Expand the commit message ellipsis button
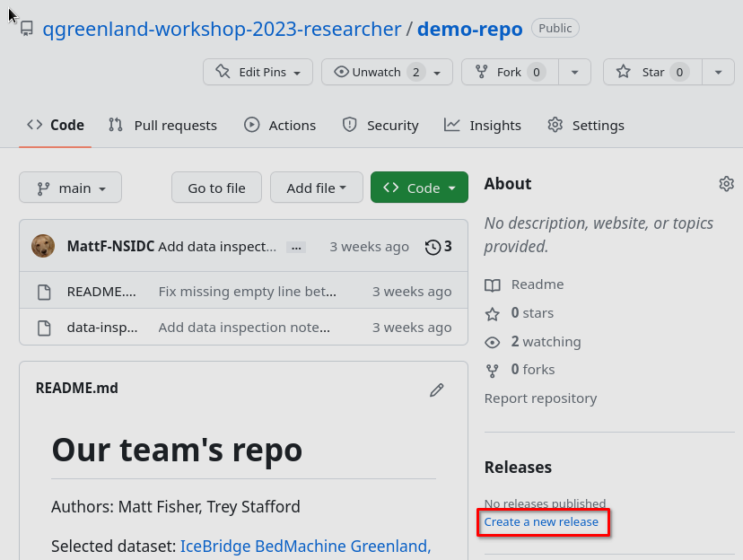The height and width of the screenshot is (560, 743). pos(296,248)
